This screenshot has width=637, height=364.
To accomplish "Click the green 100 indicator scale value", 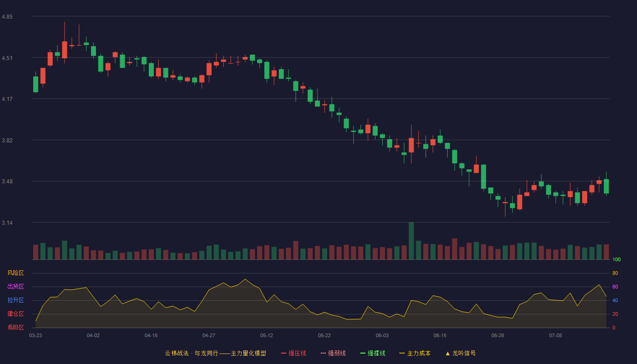I will click(x=617, y=260).
